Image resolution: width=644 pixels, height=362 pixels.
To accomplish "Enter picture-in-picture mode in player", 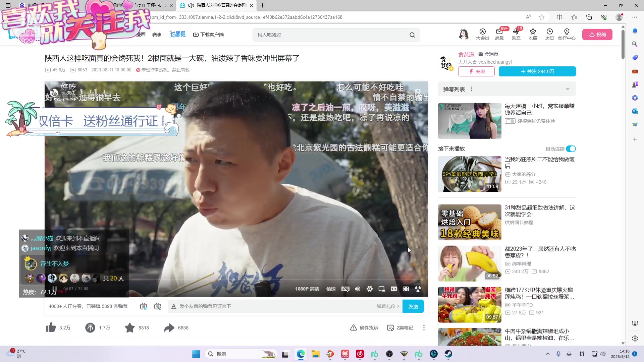I will coord(382,289).
